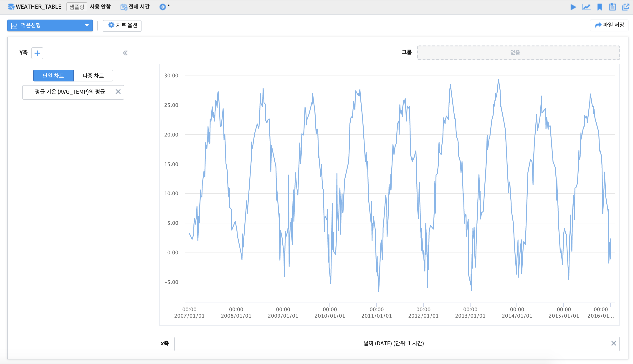Click the clipboard icon in top bar

(613, 7)
